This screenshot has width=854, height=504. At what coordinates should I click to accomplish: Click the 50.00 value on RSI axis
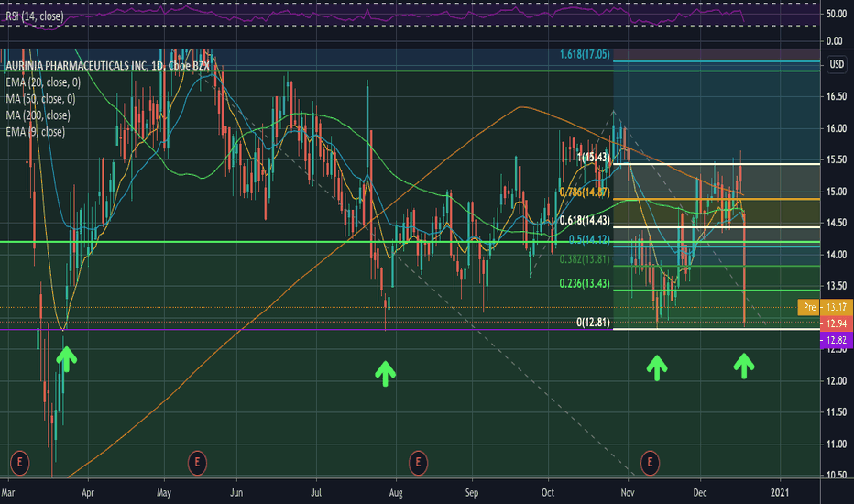837,14
